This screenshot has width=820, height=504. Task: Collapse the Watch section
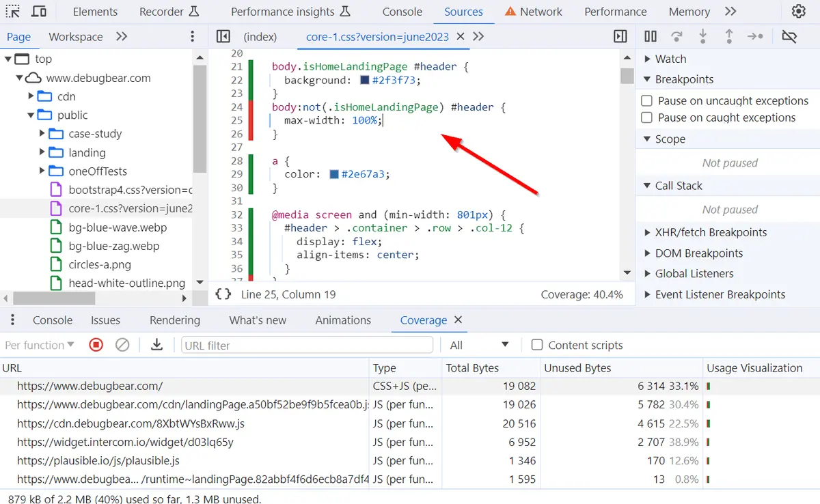[x=647, y=59]
